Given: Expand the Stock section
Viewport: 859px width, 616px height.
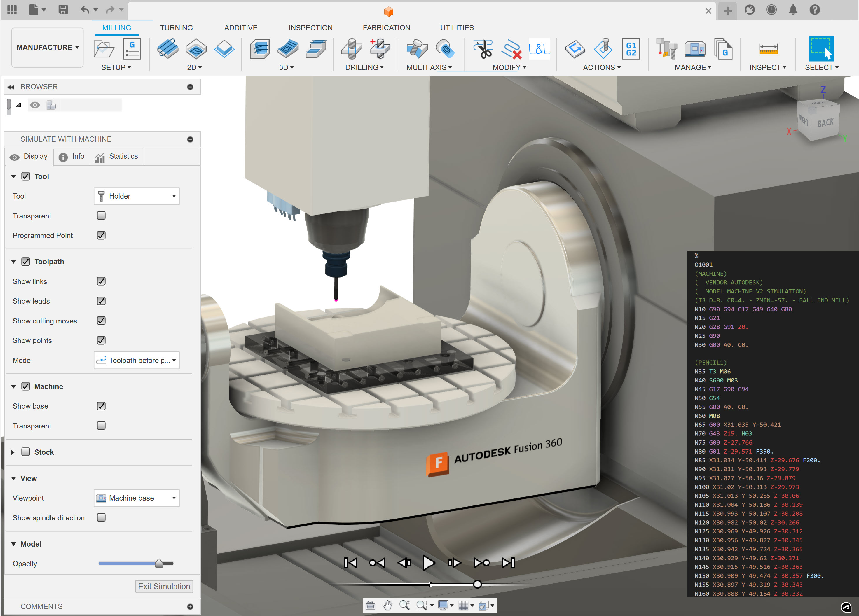Looking at the screenshot, I should point(13,452).
